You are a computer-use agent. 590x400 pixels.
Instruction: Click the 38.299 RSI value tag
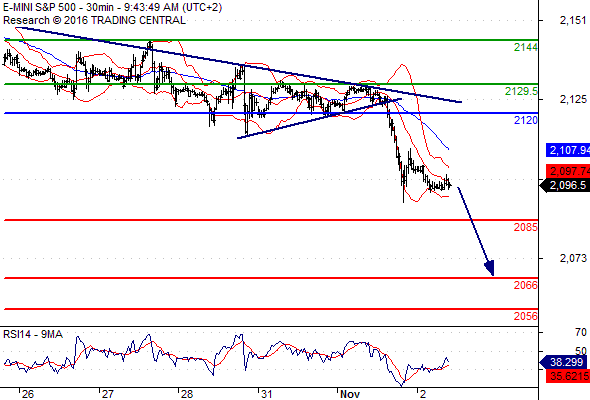pos(563,362)
